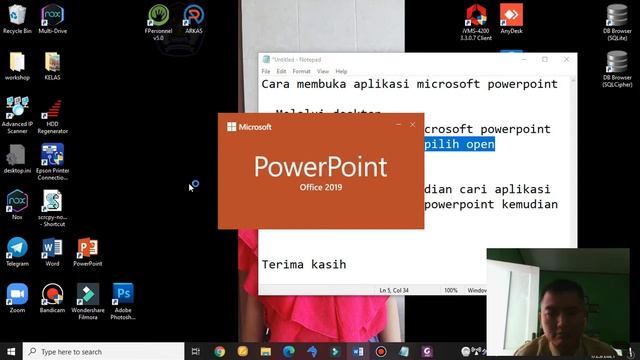This screenshot has height=360, width=640.
Task: Open Notepad's Format menu
Action: (x=301, y=71)
